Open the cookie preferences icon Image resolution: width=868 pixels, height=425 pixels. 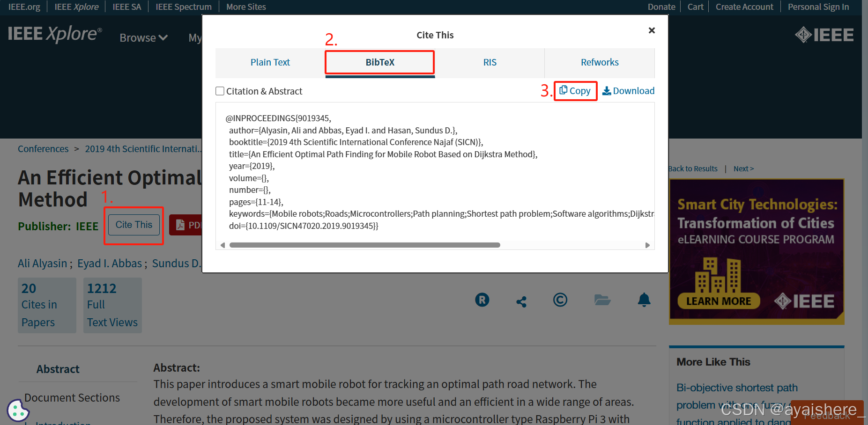click(x=18, y=410)
